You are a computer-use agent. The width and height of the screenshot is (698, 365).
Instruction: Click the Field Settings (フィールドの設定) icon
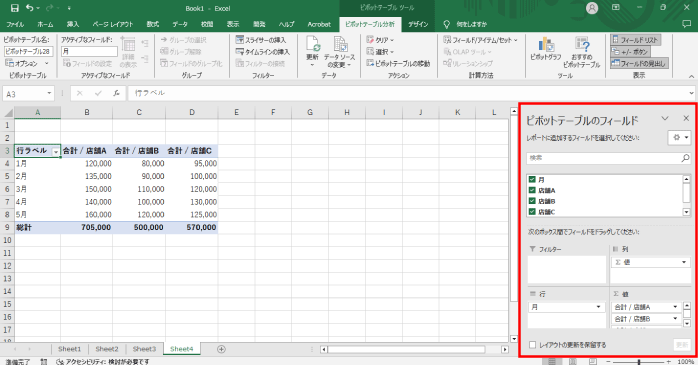[87, 64]
